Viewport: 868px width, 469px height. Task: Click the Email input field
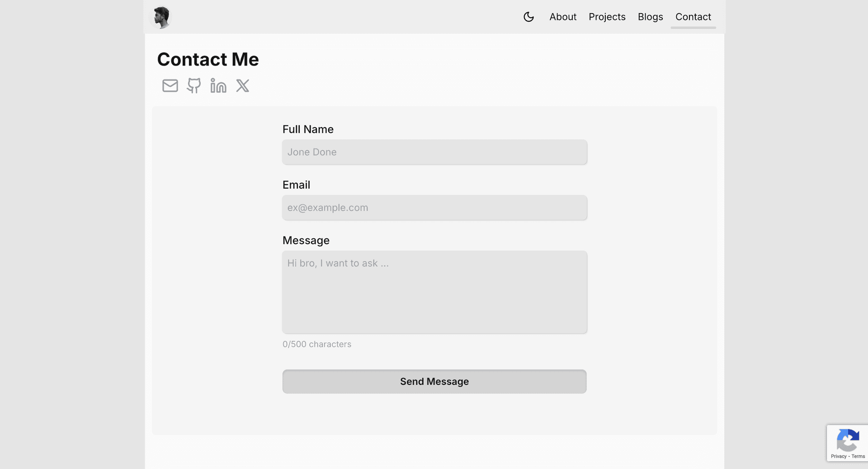(x=434, y=208)
